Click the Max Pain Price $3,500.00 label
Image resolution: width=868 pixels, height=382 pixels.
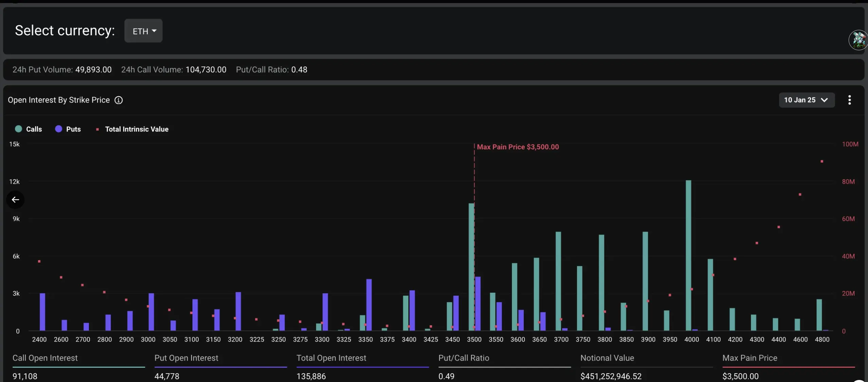(518, 147)
